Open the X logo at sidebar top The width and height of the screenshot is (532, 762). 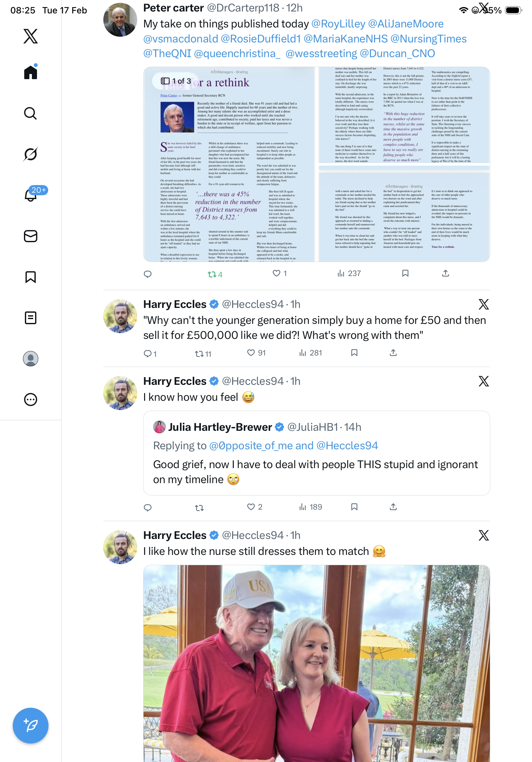click(x=31, y=36)
